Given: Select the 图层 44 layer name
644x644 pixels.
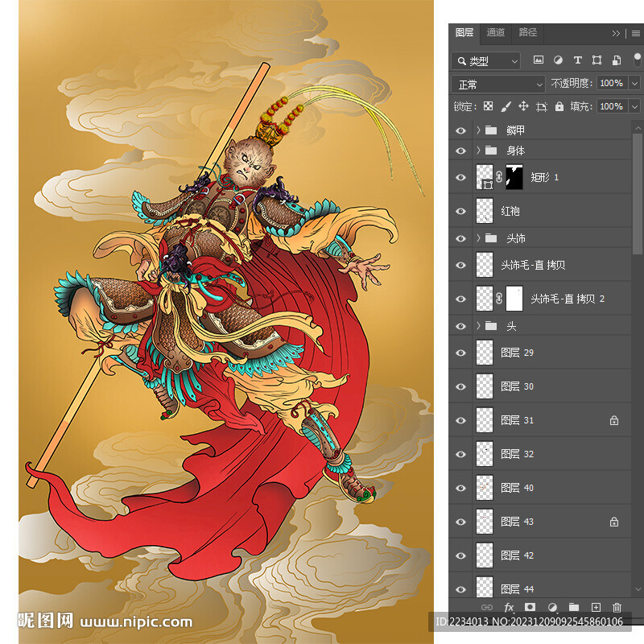Looking at the screenshot, I should pyautogui.click(x=517, y=589).
